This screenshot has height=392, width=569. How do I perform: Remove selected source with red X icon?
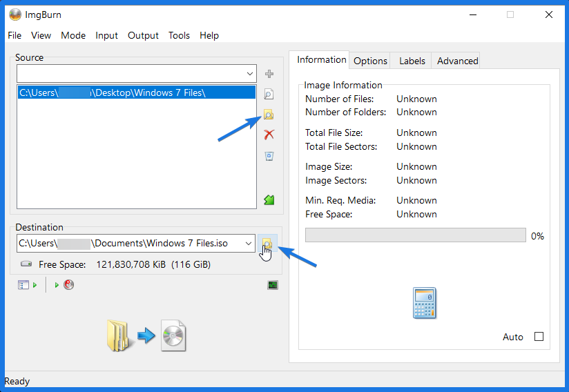tap(269, 135)
